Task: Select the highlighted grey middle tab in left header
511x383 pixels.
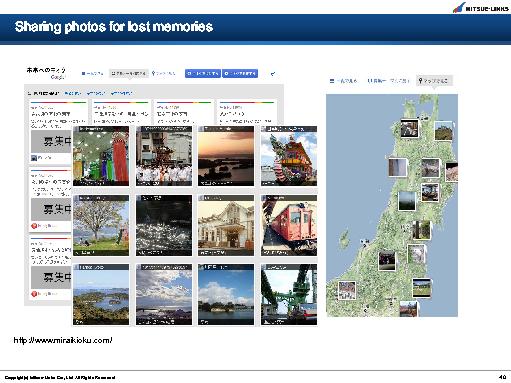Action: (128, 73)
